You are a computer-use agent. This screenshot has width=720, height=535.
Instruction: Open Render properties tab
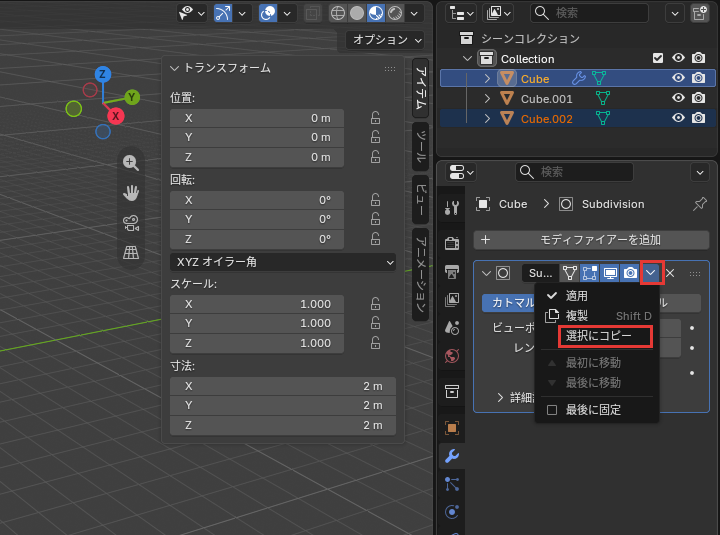(x=452, y=243)
